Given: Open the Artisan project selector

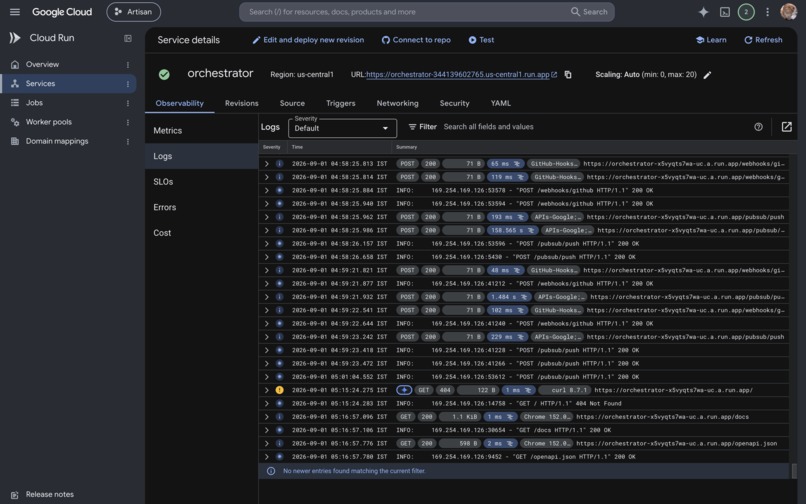Looking at the screenshot, I should 134,12.
